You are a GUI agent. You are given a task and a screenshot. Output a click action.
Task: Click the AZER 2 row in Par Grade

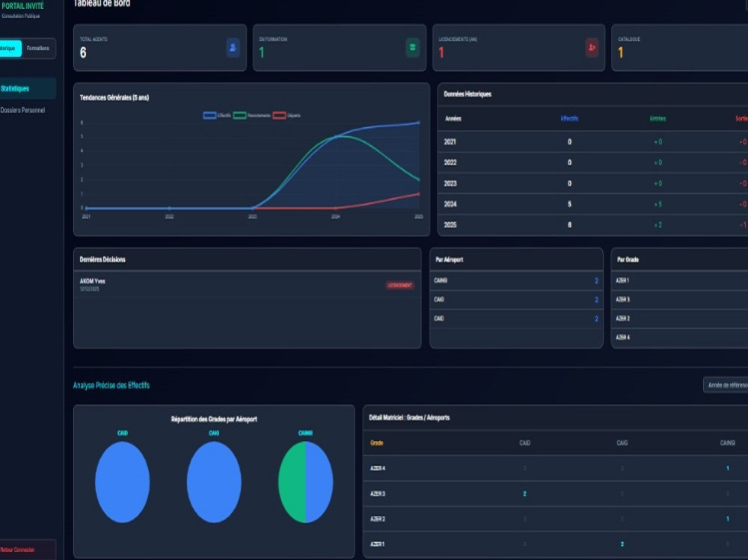(x=680, y=319)
